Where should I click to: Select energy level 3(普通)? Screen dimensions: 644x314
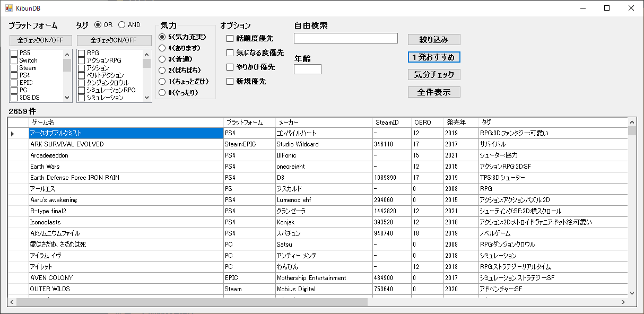[162, 59]
